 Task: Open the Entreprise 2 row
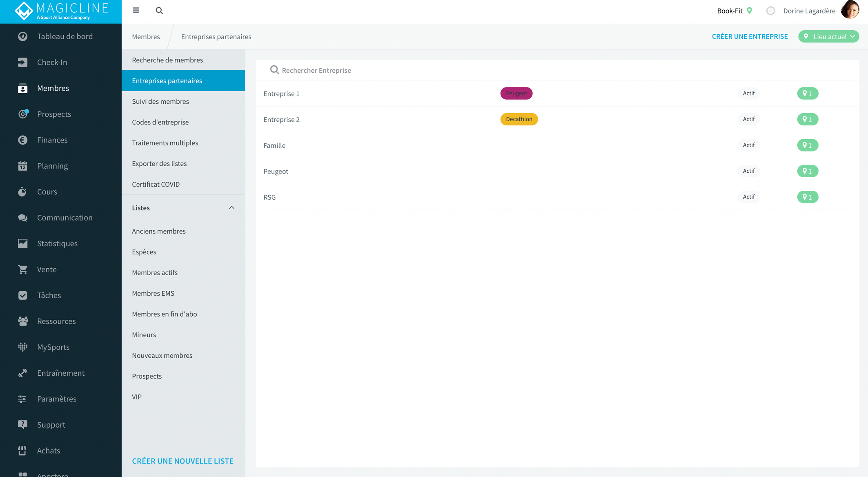(557, 119)
